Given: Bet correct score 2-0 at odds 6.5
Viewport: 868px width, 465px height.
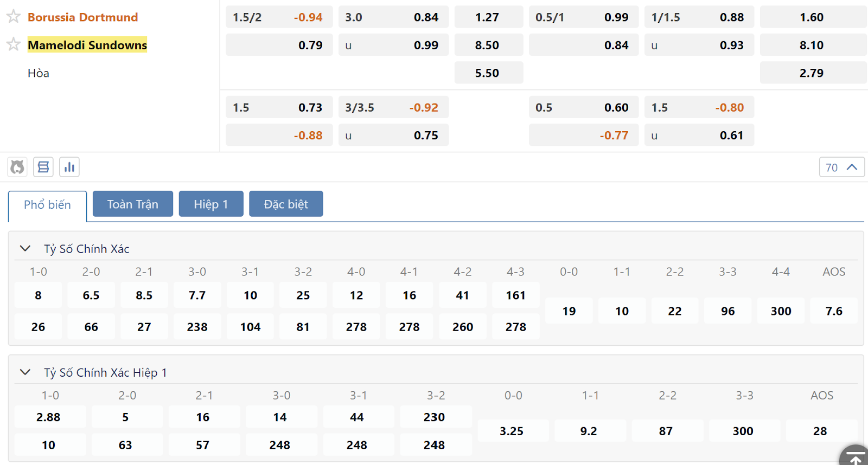Looking at the screenshot, I should coord(91,295).
